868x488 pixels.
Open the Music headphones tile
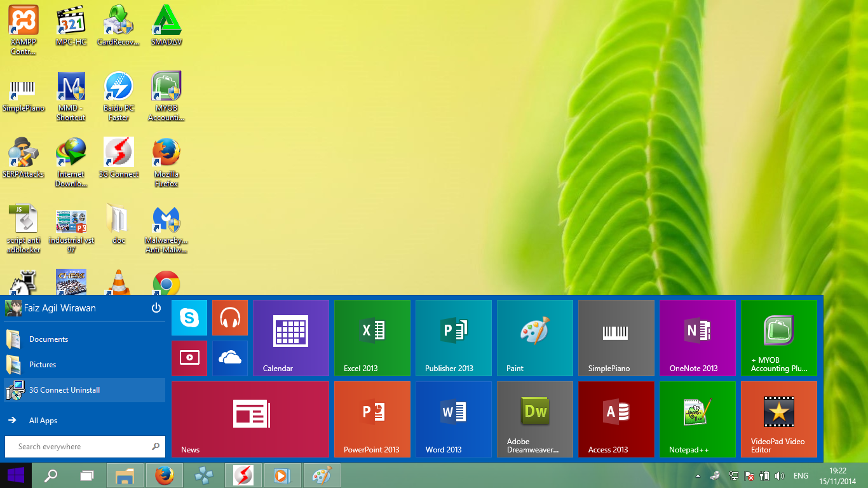229,318
